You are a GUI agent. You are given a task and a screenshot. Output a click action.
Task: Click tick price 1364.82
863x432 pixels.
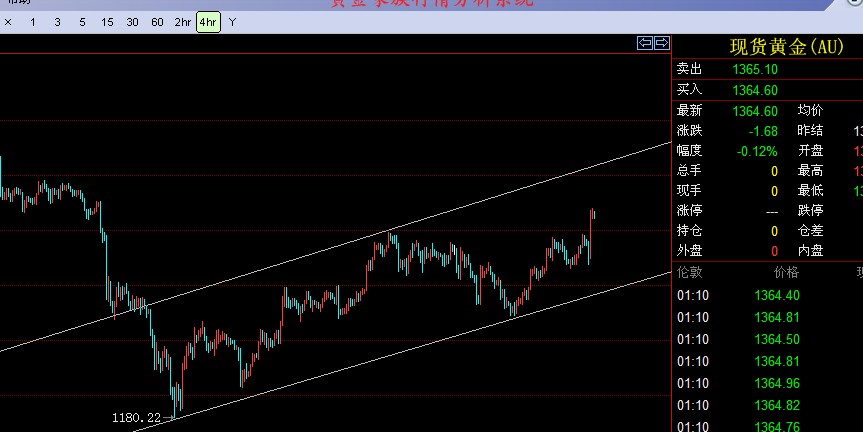click(x=777, y=406)
